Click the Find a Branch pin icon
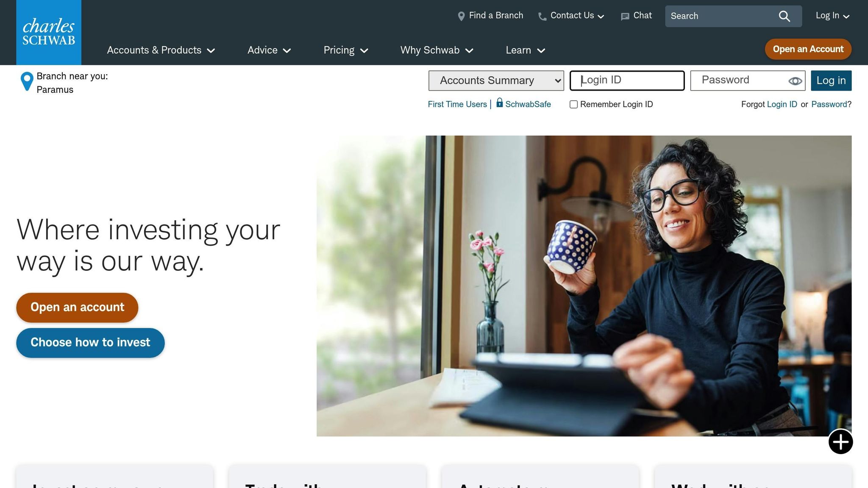This screenshot has width=868, height=488. coord(461,16)
